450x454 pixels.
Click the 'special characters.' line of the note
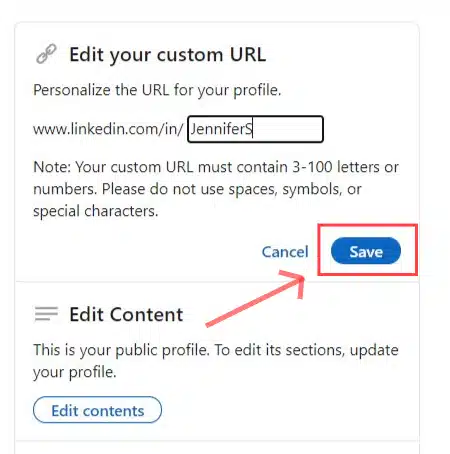click(x=96, y=211)
